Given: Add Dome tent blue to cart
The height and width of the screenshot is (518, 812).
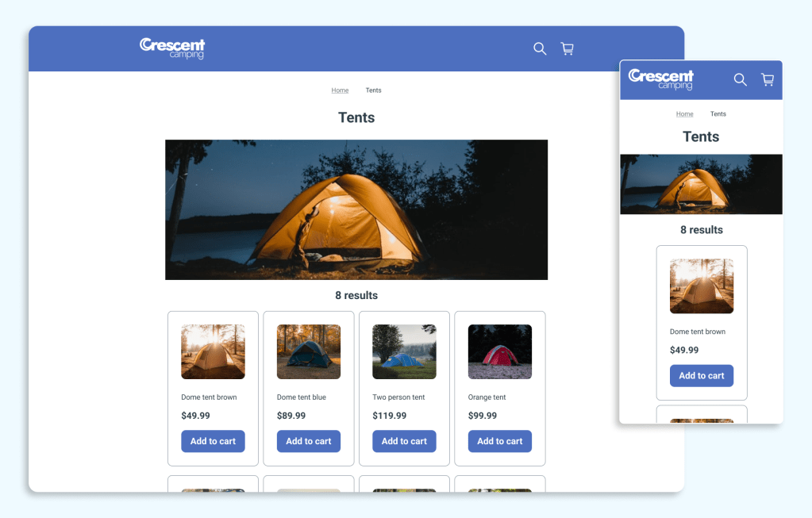Looking at the screenshot, I should click(x=309, y=441).
